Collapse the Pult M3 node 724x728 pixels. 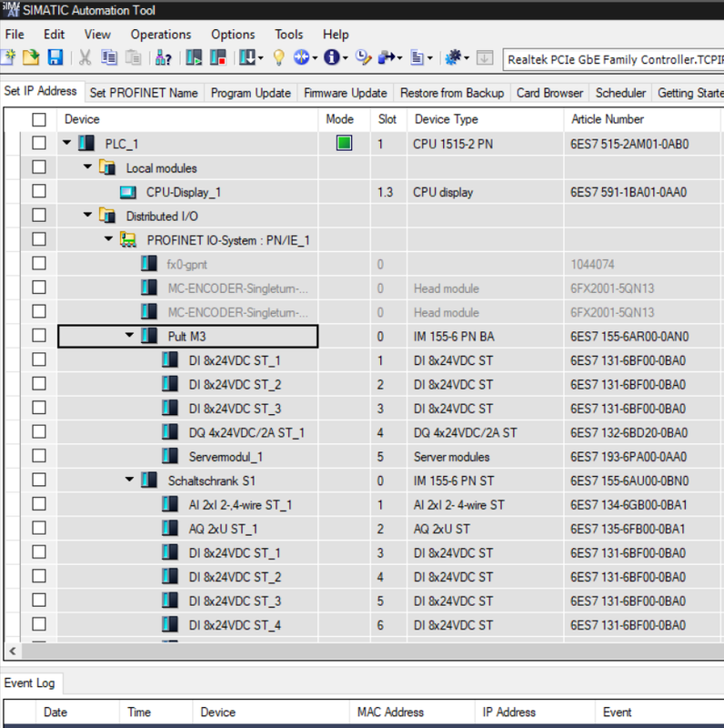coord(129,335)
